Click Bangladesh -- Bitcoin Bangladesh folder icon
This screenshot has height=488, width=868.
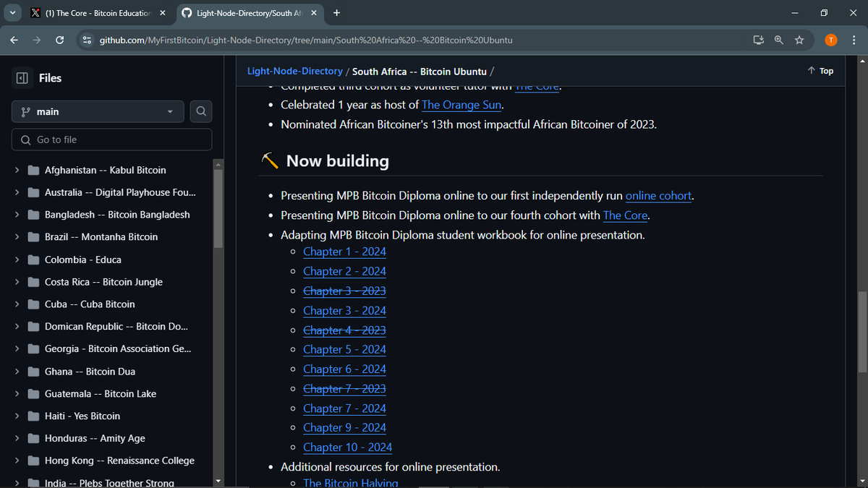coord(33,215)
